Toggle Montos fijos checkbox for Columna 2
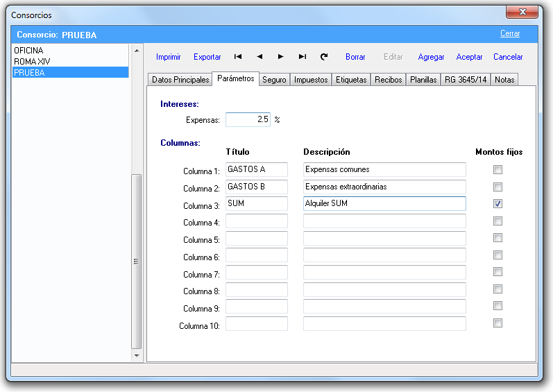This screenshot has height=392, width=553. pos(497,187)
